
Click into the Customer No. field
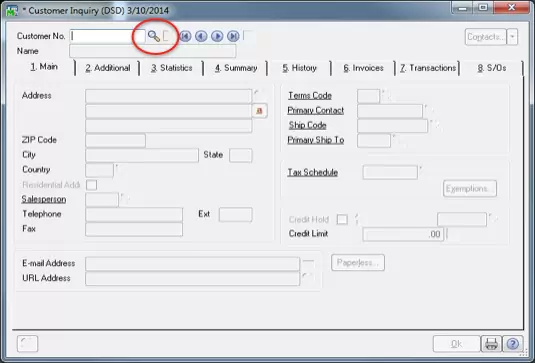(x=108, y=36)
